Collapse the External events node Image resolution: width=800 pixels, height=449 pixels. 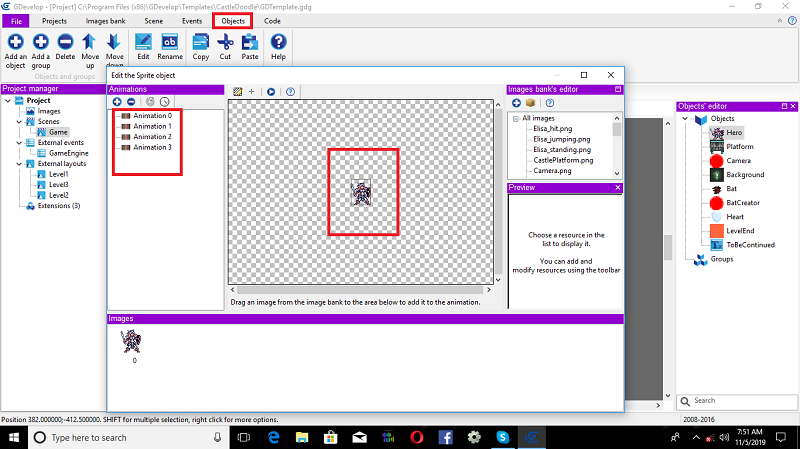[x=19, y=143]
